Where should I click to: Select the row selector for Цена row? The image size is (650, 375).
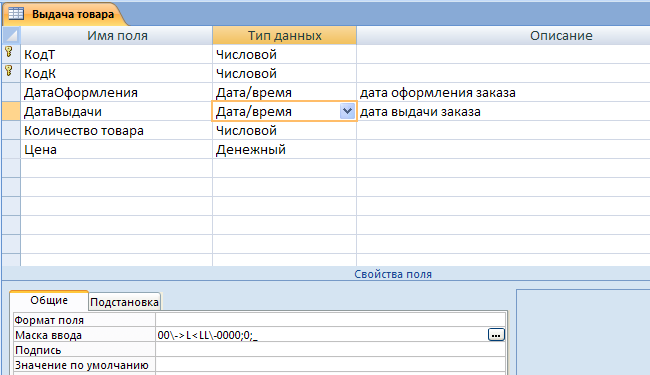point(11,150)
